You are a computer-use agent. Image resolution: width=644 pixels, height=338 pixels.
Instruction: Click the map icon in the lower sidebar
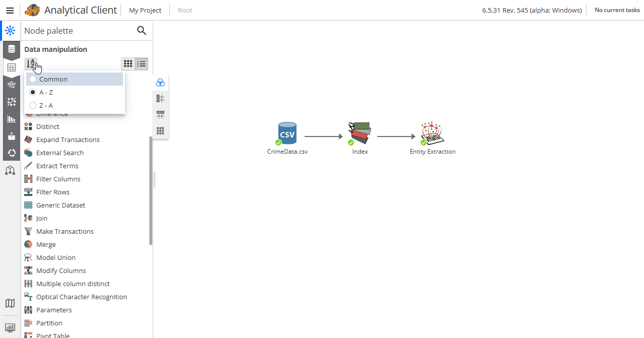pyautogui.click(x=10, y=303)
